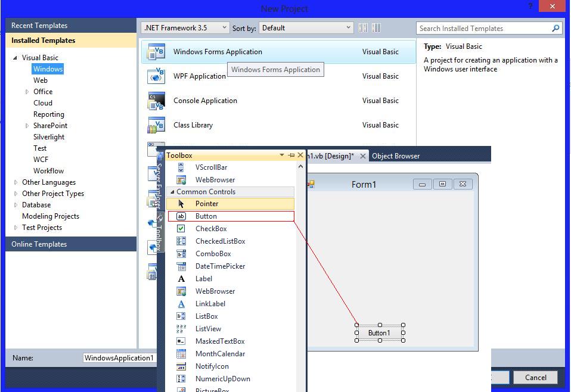Collapse the Visual Basic tree node
This screenshot has height=392, width=571.
15,58
